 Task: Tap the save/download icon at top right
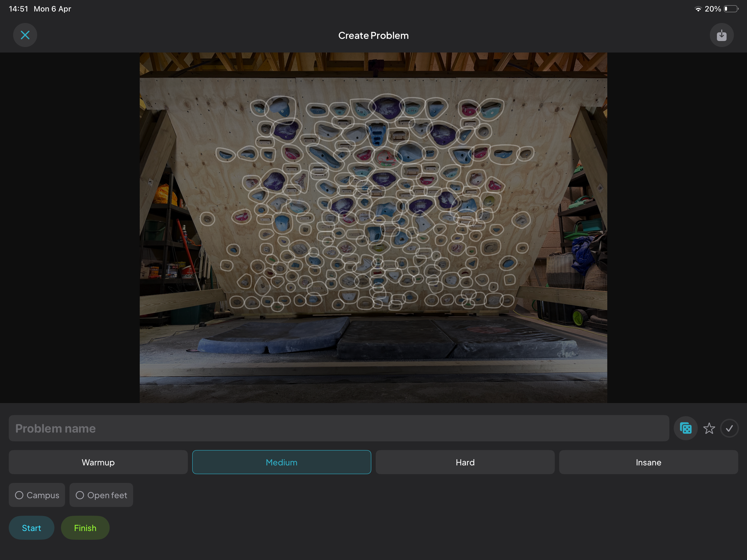(721, 35)
